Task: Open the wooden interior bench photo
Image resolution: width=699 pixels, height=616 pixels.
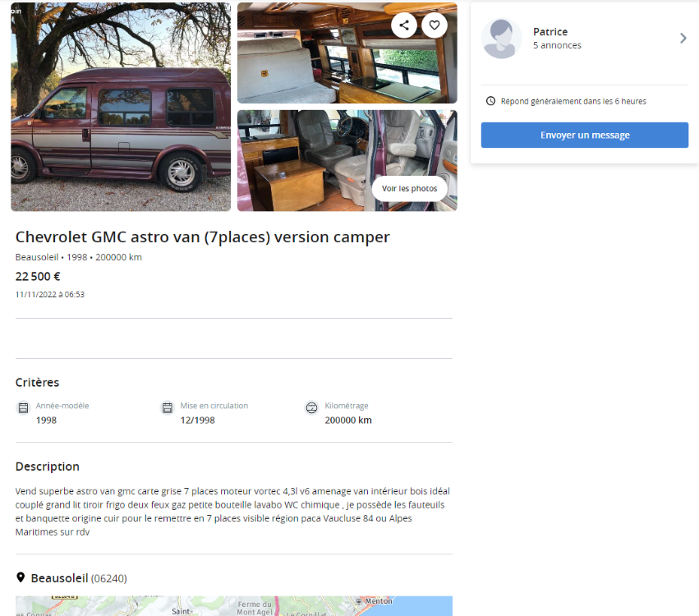Action: (347, 53)
